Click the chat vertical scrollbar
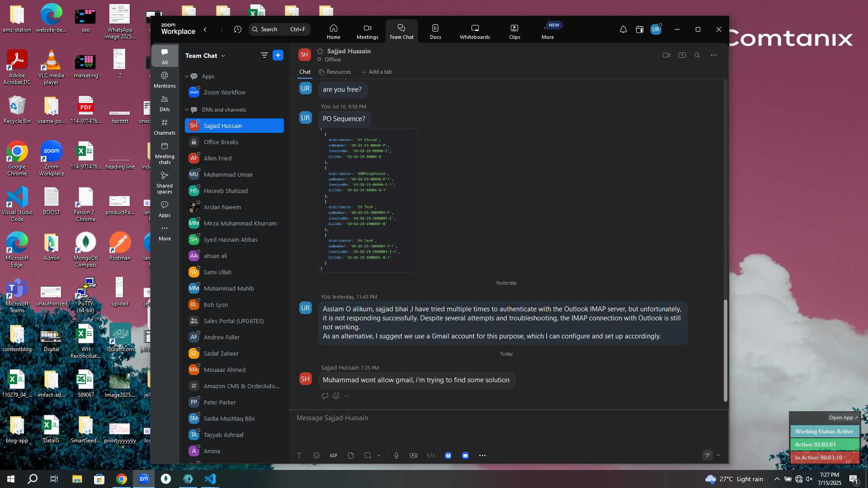The image size is (868, 488). [725, 351]
